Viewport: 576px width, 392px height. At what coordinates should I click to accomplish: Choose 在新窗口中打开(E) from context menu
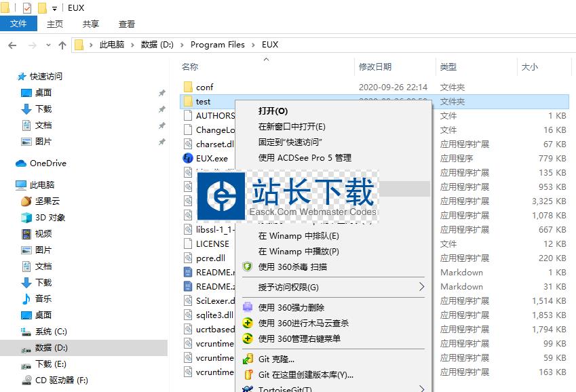pos(292,127)
